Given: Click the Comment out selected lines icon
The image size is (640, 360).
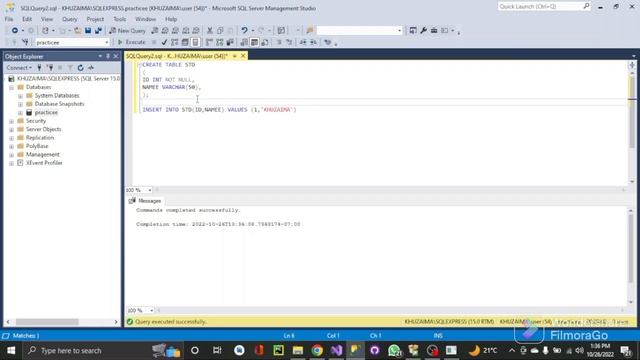Looking at the screenshot, I should [x=279, y=42].
